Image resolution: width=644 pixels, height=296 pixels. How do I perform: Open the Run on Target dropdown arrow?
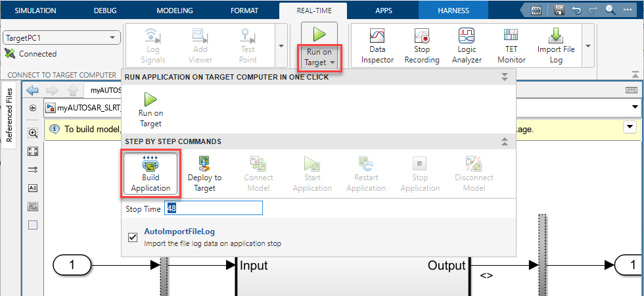[x=333, y=63]
